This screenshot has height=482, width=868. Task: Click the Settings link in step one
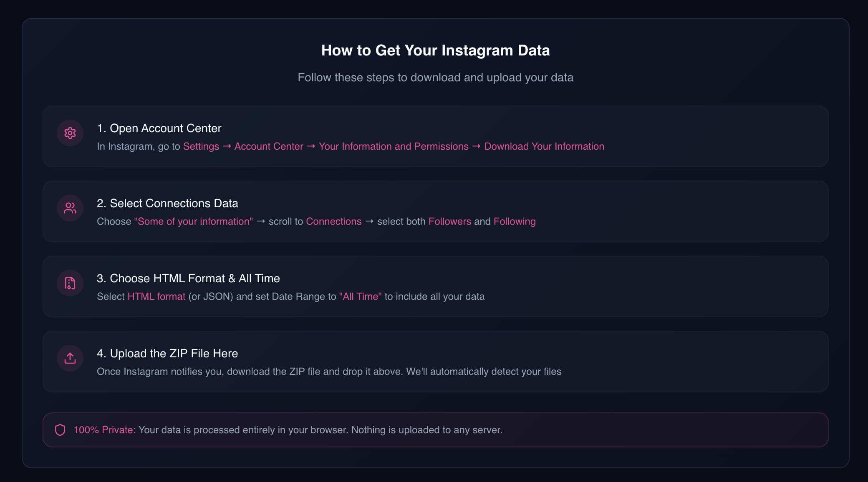201,146
